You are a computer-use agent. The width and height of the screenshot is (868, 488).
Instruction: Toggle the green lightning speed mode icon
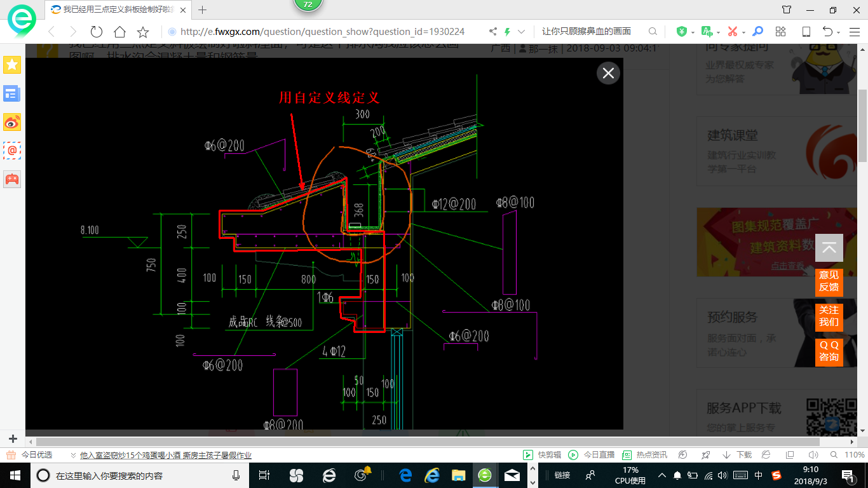pos(507,32)
